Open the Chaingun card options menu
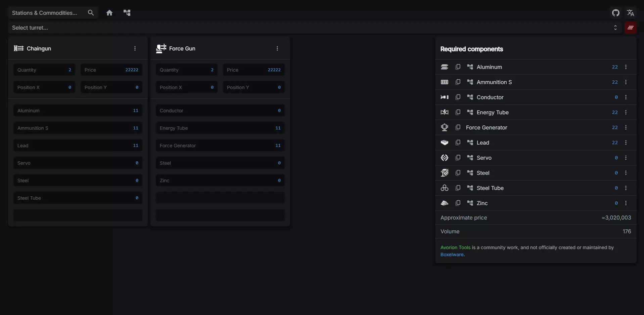Image resolution: width=644 pixels, height=315 pixels. pyautogui.click(x=135, y=48)
